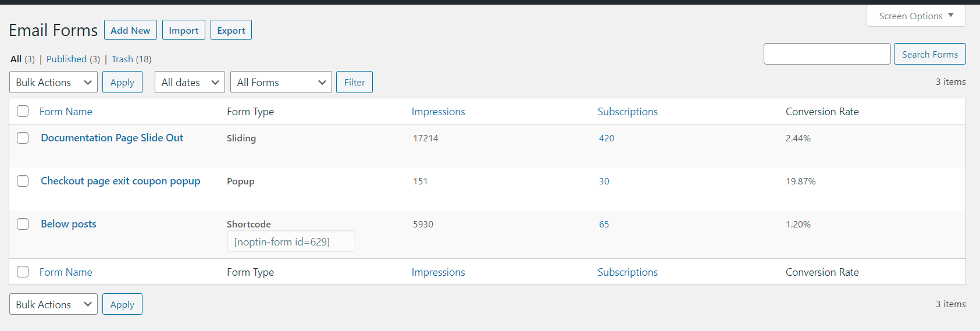This screenshot has height=331, width=980.
Task: Open the All Forms type dropdown
Action: (281, 83)
